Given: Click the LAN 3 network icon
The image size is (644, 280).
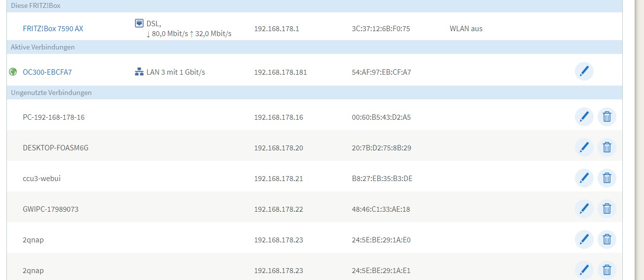Looking at the screenshot, I should point(139,72).
